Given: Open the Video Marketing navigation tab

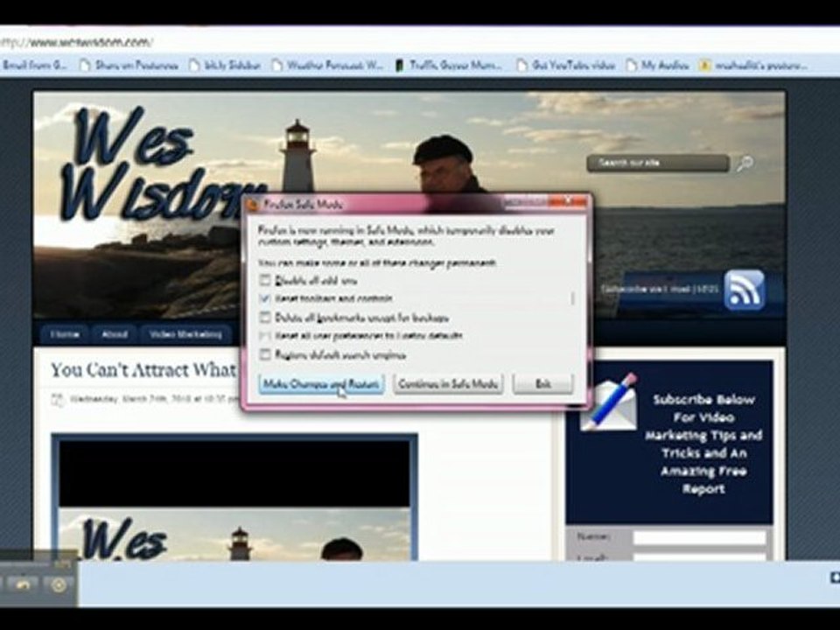Looking at the screenshot, I should pos(185,334).
